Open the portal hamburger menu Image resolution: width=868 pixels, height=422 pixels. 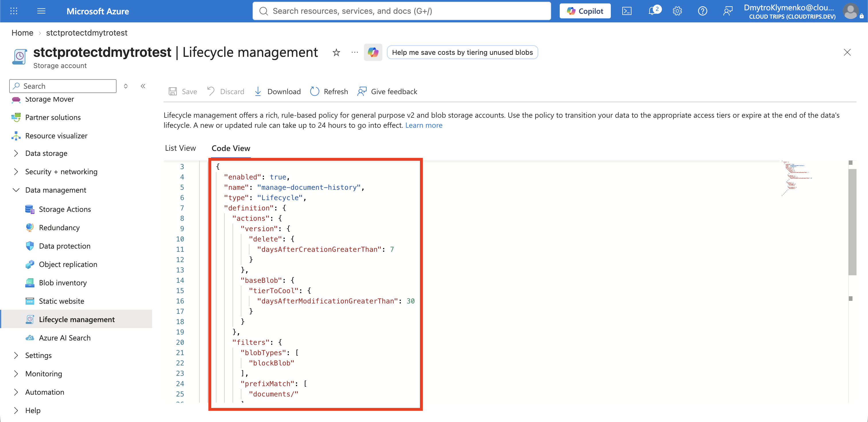41,11
